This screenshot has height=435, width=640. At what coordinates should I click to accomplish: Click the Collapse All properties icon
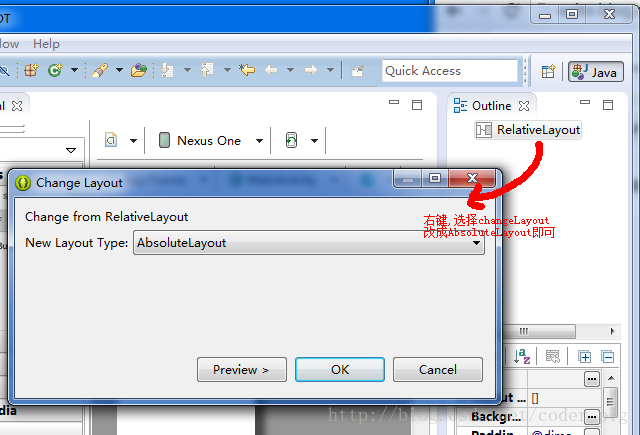(608, 357)
